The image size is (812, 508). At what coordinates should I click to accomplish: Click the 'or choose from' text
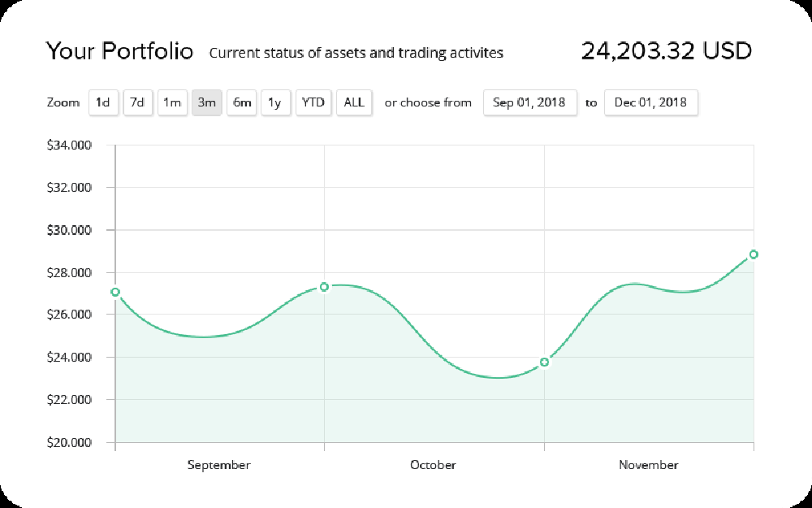pyautogui.click(x=428, y=102)
